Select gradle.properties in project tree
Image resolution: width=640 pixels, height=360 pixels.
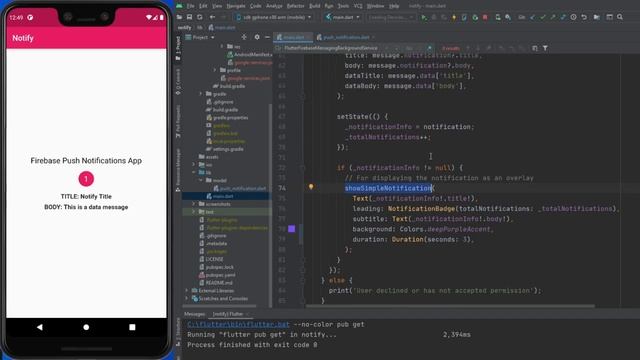[x=227, y=118]
